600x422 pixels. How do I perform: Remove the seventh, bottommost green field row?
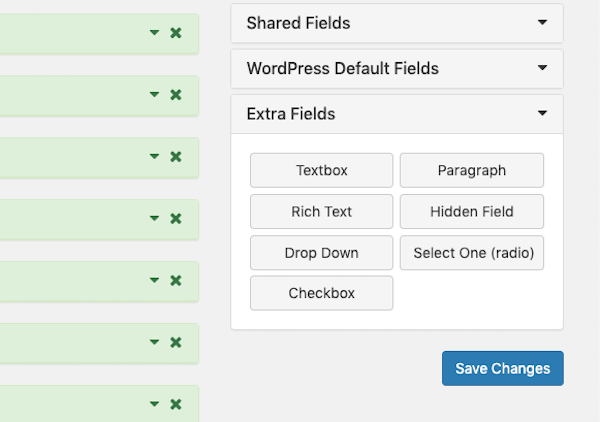coord(176,404)
